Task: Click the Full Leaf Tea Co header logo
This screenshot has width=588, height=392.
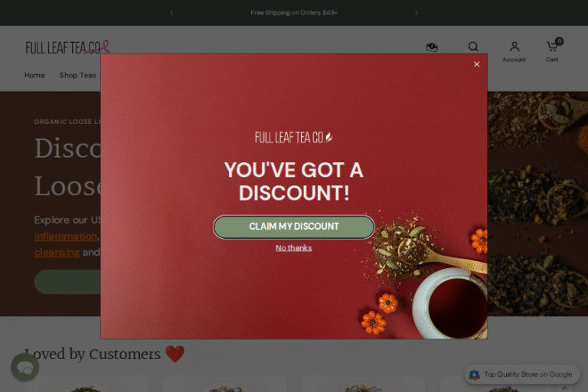Action: [x=67, y=47]
